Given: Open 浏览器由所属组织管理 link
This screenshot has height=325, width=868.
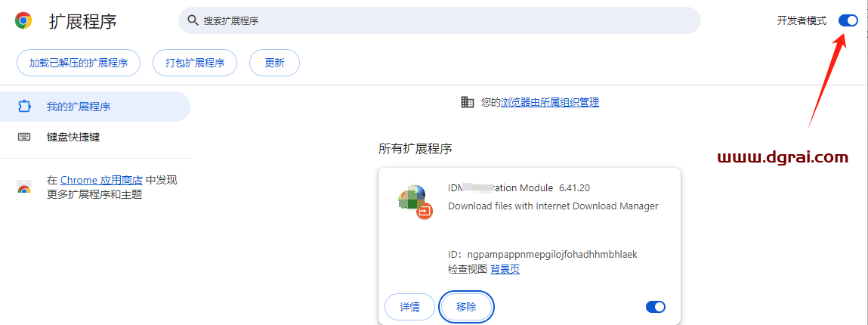Looking at the screenshot, I should tap(550, 102).
